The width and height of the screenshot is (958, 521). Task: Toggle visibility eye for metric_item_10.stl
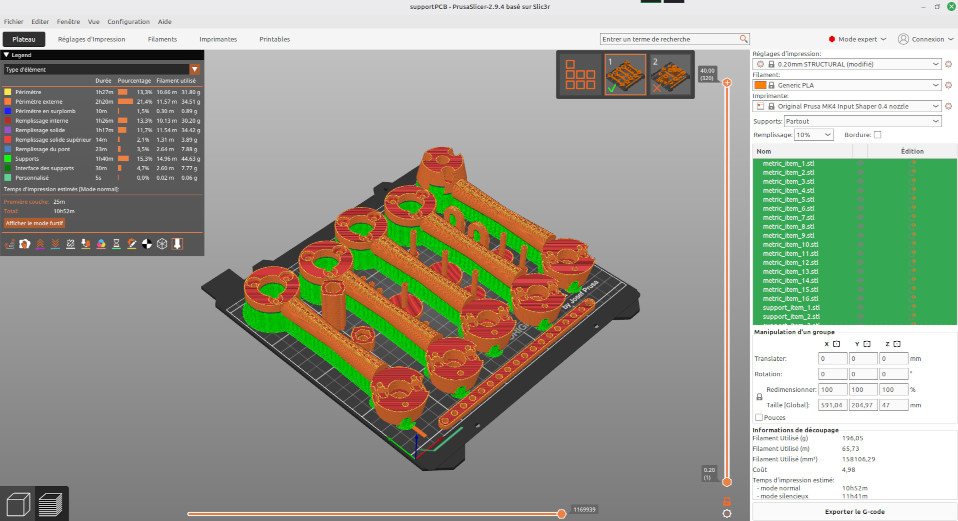pyautogui.click(x=860, y=244)
